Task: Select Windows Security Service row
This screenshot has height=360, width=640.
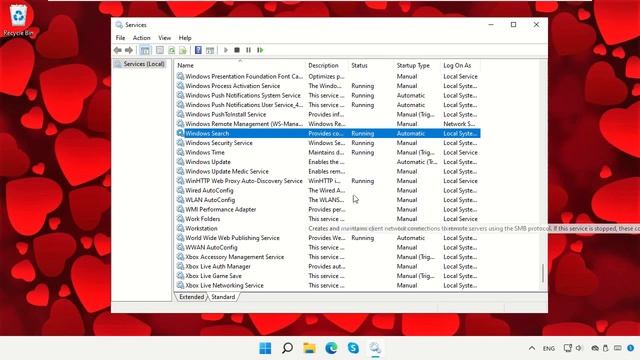Action: point(328,143)
